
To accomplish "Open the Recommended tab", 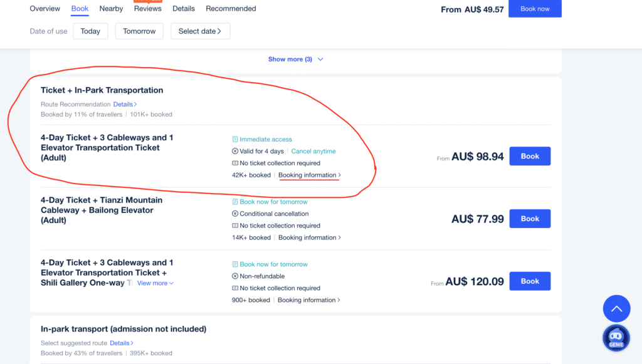I will (231, 9).
